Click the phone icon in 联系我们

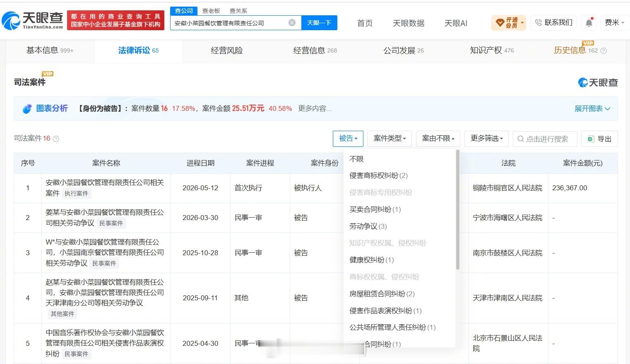(x=538, y=23)
